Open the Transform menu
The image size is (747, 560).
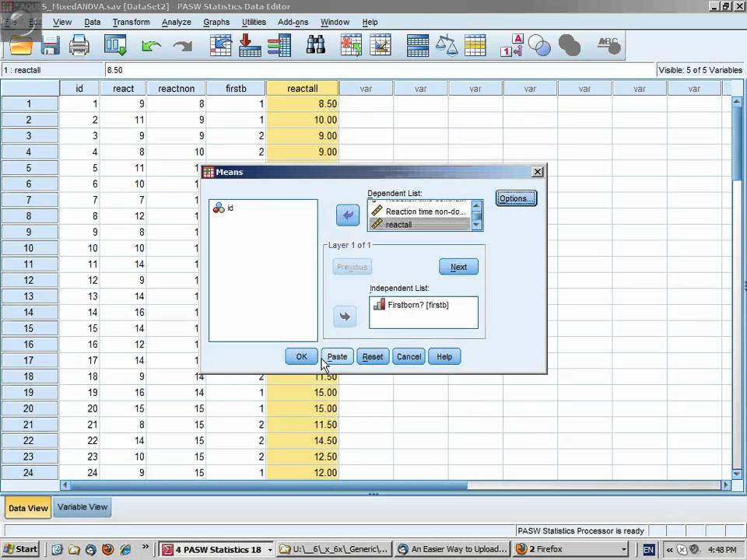(x=131, y=22)
